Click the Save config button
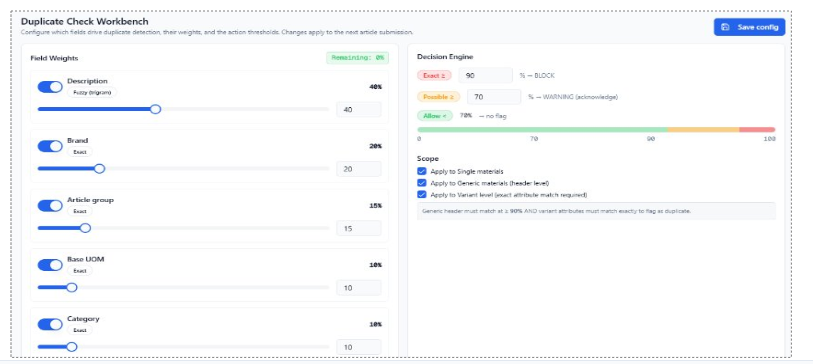 pyautogui.click(x=749, y=27)
